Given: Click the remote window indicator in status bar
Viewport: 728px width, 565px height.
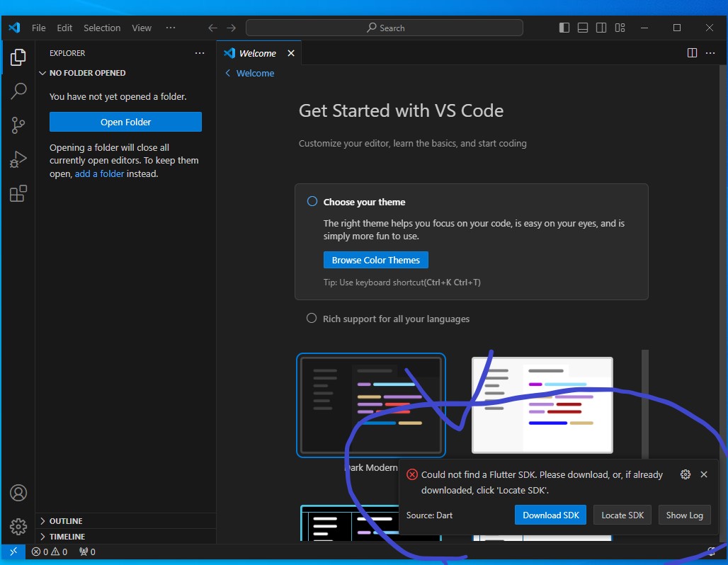Looking at the screenshot, I should tap(13, 552).
